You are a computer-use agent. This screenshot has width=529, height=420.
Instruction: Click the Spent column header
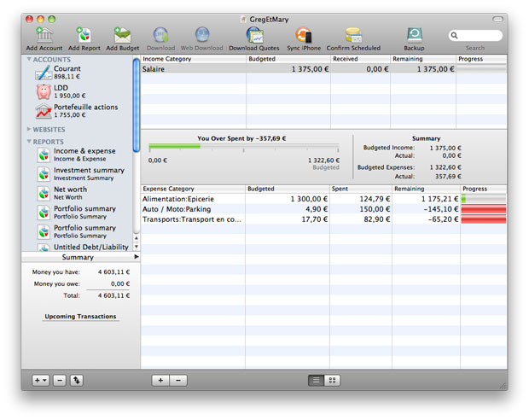click(x=361, y=189)
